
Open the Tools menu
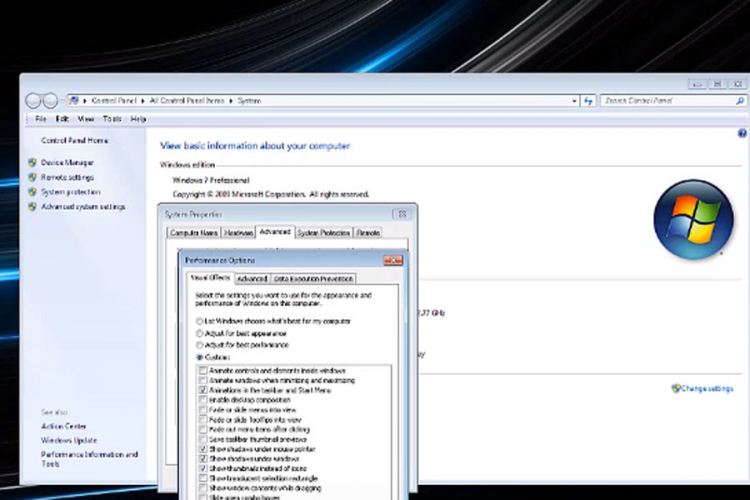(112, 119)
